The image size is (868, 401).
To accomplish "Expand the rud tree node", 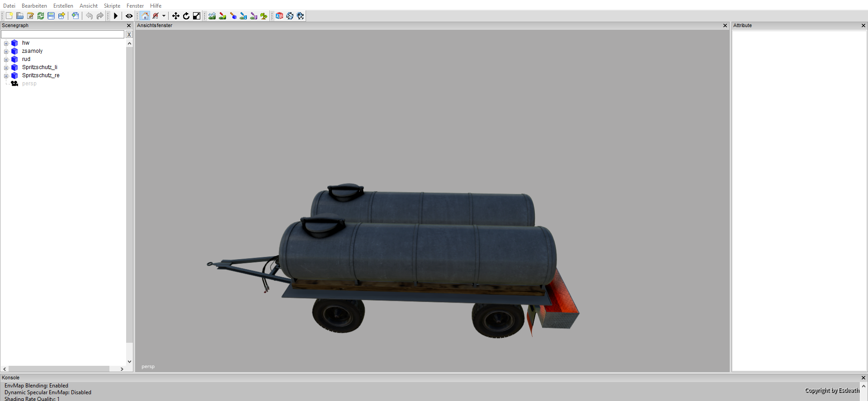I will (x=6, y=60).
